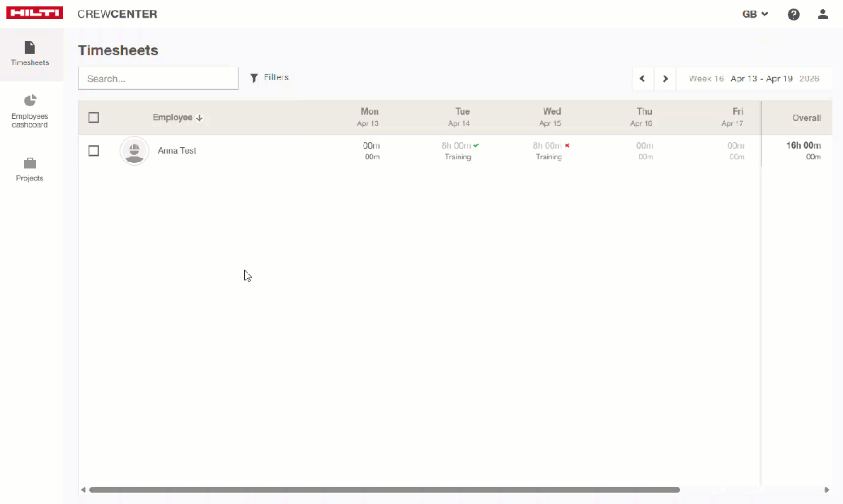Go to next week arrow
The image size is (843, 504).
(x=665, y=79)
